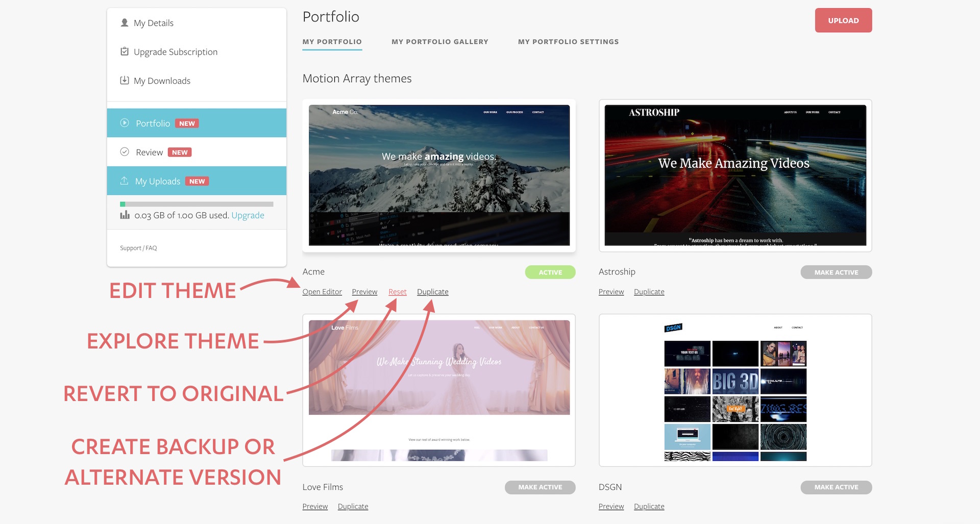The image size is (980, 524).
Task: Duplicate the DSGN theme
Action: pos(649,507)
